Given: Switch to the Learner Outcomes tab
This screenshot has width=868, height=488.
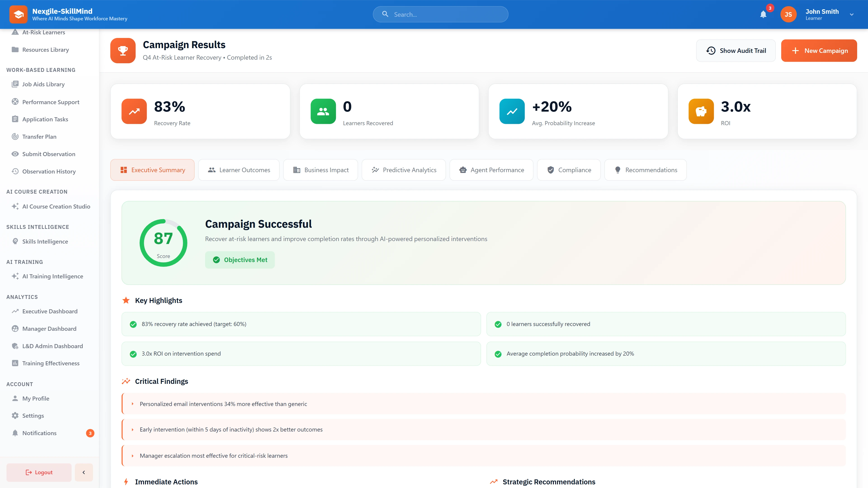Looking at the screenshot, I should coord(239,170).
